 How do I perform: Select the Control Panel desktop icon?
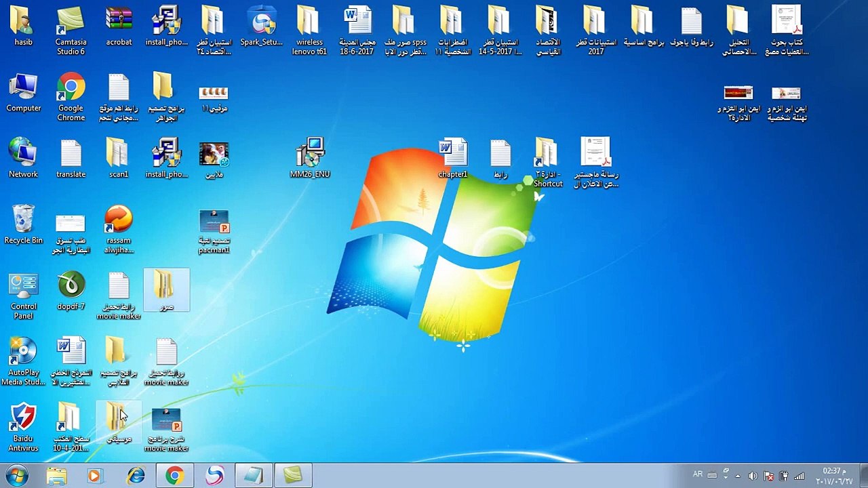pyautogui.click(x=23, y=296)
